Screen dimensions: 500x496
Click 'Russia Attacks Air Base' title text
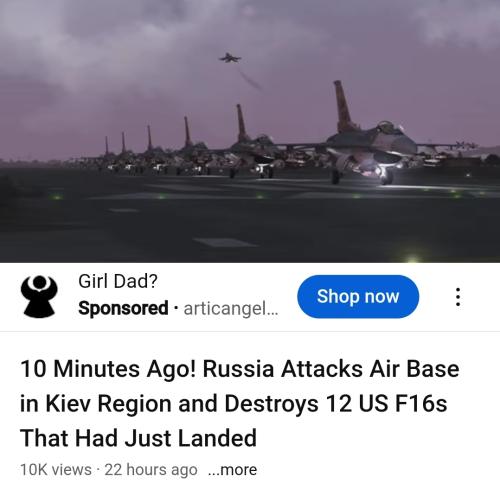coord(331,369)
